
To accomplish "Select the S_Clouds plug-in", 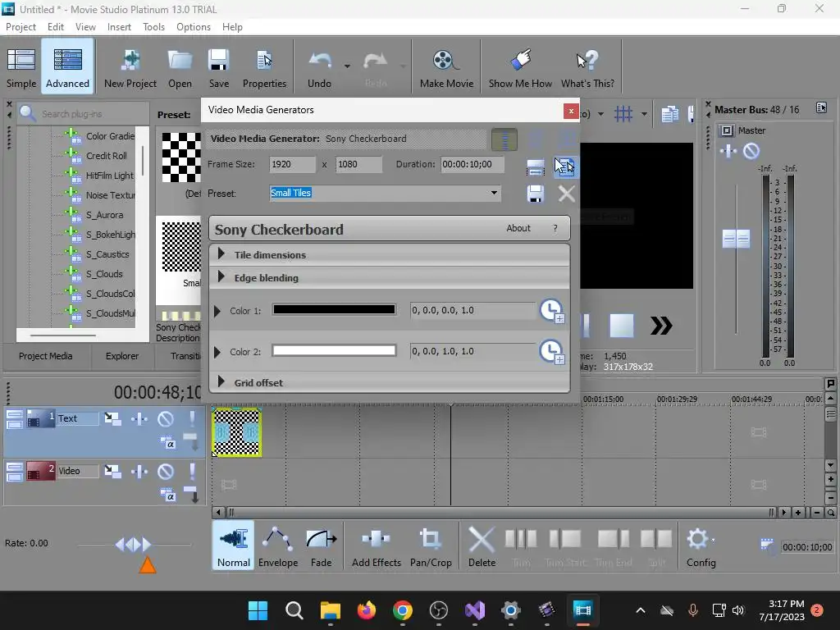I will coord(104,274).
